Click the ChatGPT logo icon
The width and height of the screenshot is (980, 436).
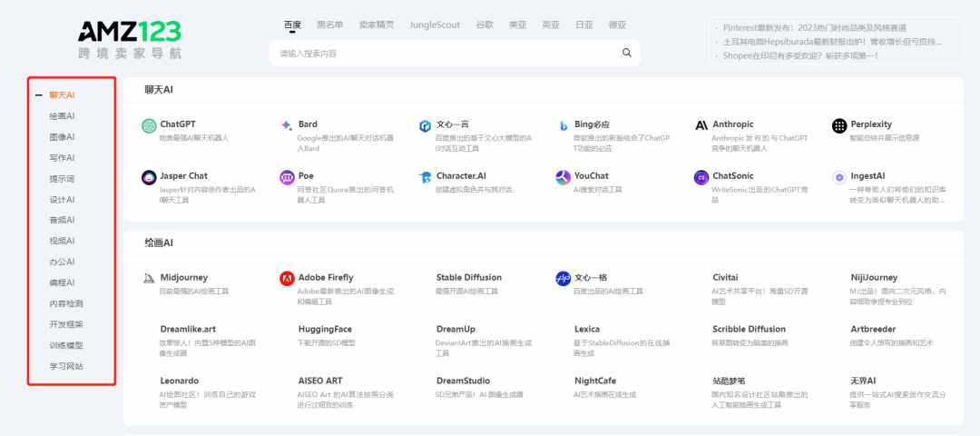pyautogui.click(x=149, y=125)
